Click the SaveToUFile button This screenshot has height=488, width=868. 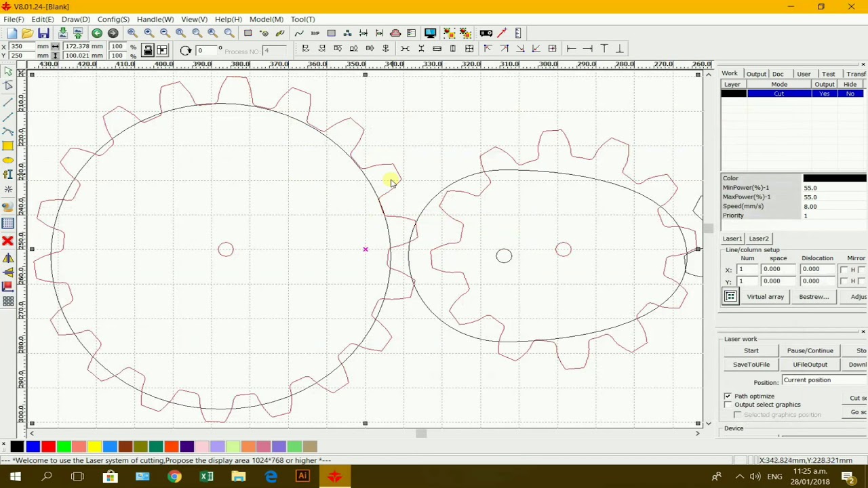pos(751,365)
